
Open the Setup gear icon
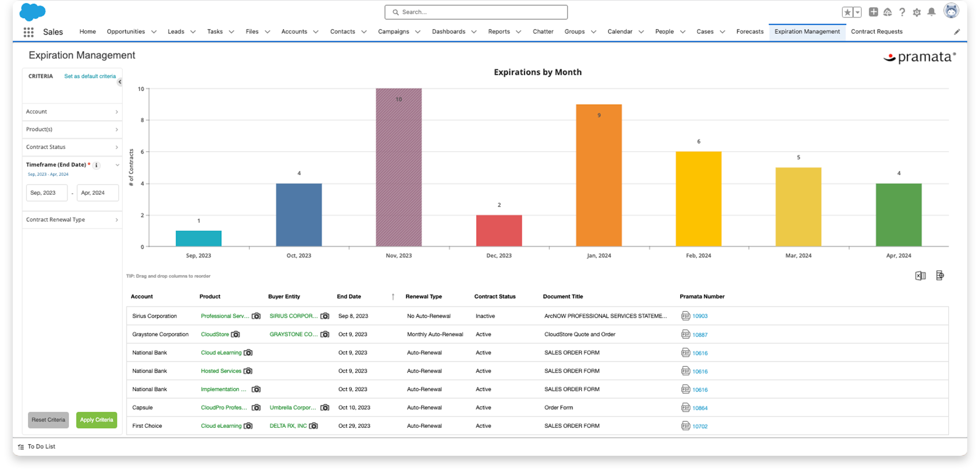(x=917, y=12)
